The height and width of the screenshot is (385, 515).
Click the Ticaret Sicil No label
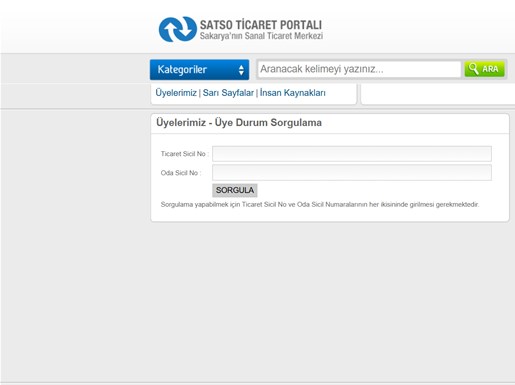(185, 154)
